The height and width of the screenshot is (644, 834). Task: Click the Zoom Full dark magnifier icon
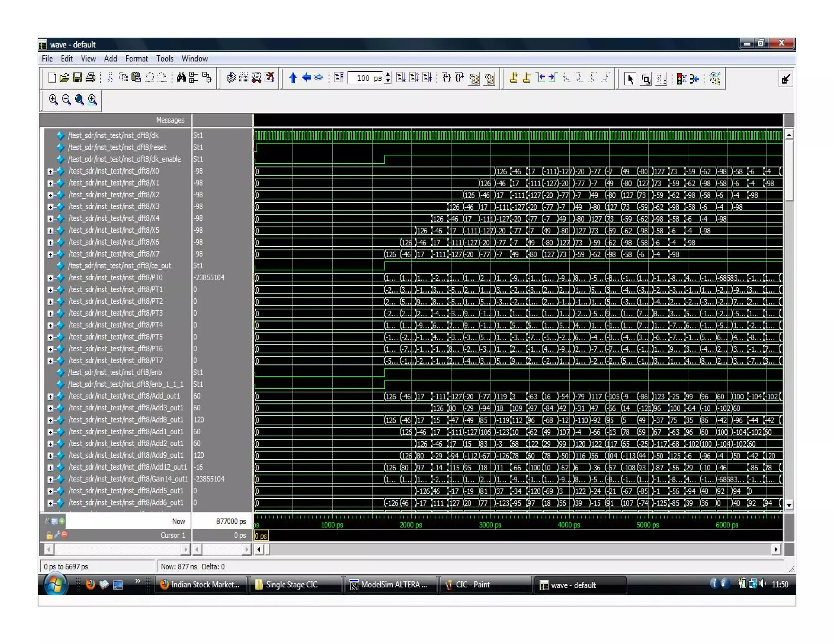click(x=79, y=100)
